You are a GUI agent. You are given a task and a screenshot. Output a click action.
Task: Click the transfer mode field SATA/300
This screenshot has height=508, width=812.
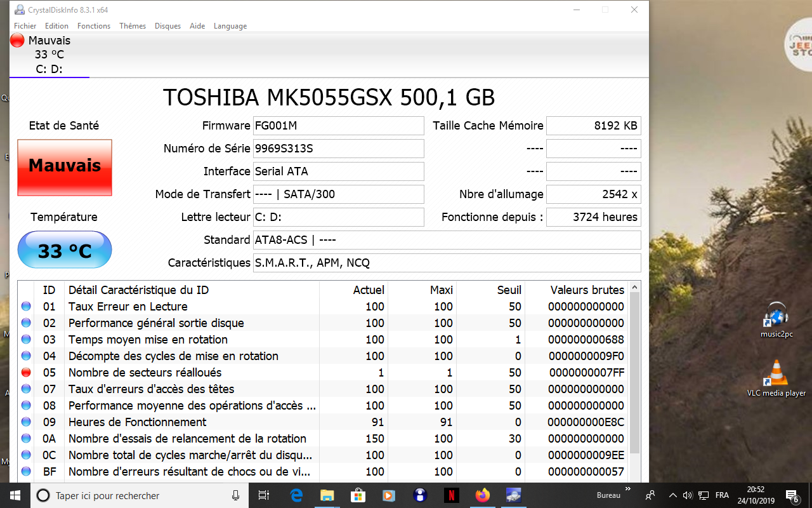pyautogui.click(x=338, y=194)
